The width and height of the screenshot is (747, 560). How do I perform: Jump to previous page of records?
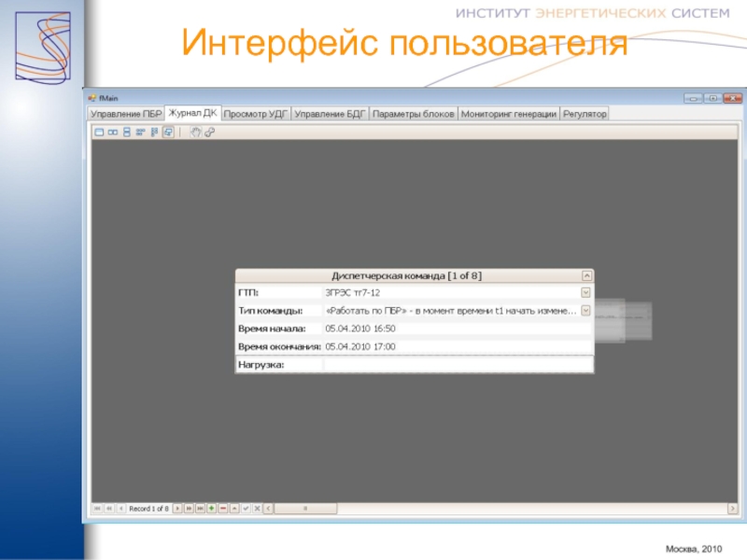click(109, 509)
